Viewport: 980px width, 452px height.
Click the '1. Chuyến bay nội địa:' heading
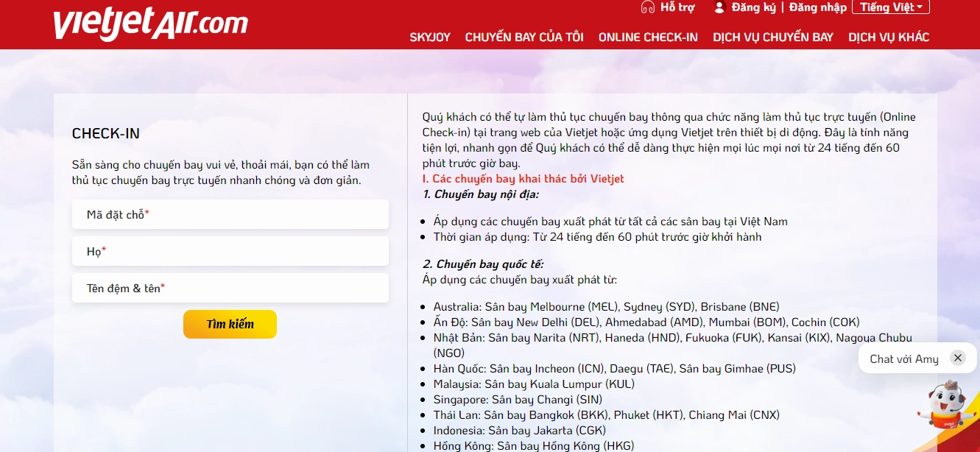(x=481, y=194)
